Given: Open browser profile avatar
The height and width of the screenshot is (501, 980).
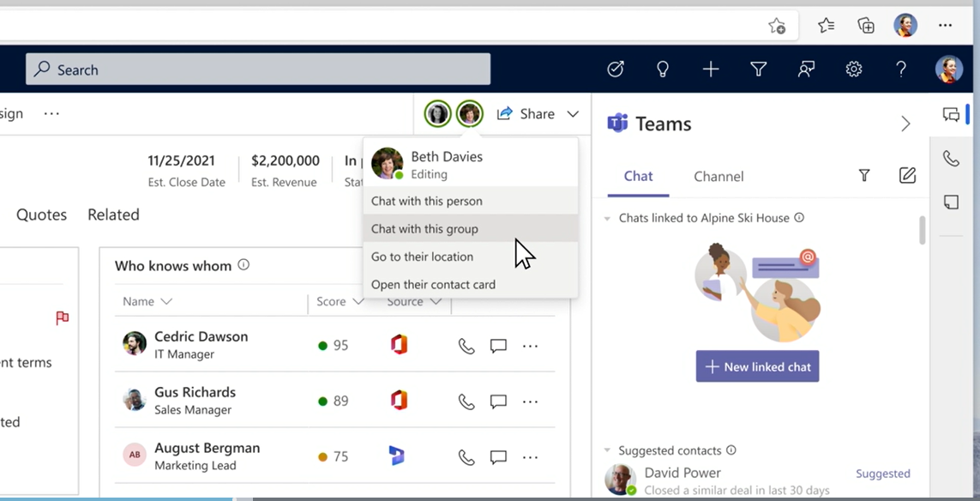Looking at the screenshot, I should pos(905,26).
